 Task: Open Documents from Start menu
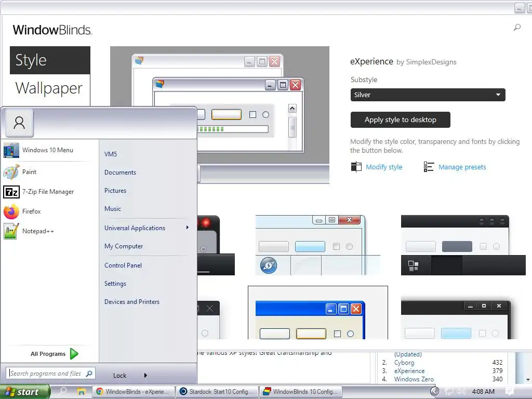click(120, 172)
